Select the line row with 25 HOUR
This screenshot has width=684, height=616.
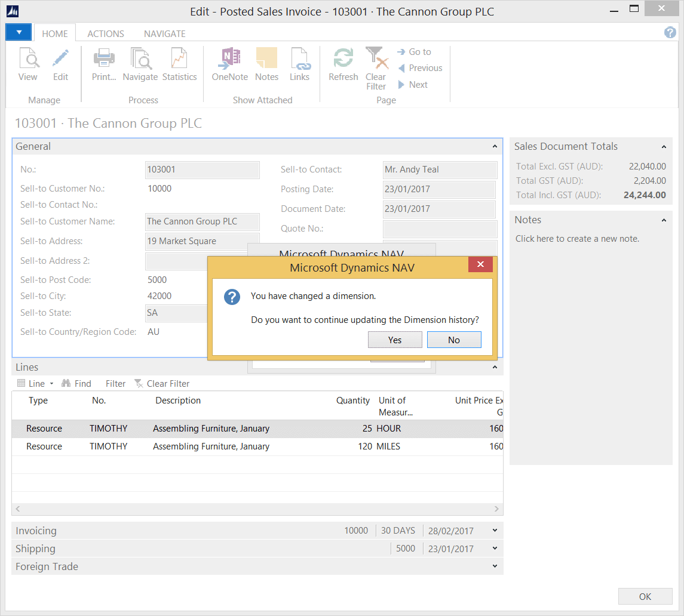click(257, 429)
